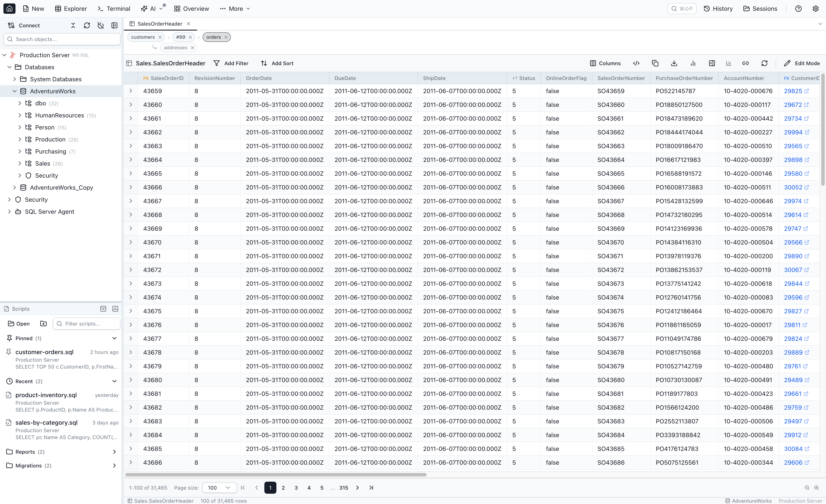
Task: Expand the dbo schema node
Action: pyautogui.click(x=19, y=103)
